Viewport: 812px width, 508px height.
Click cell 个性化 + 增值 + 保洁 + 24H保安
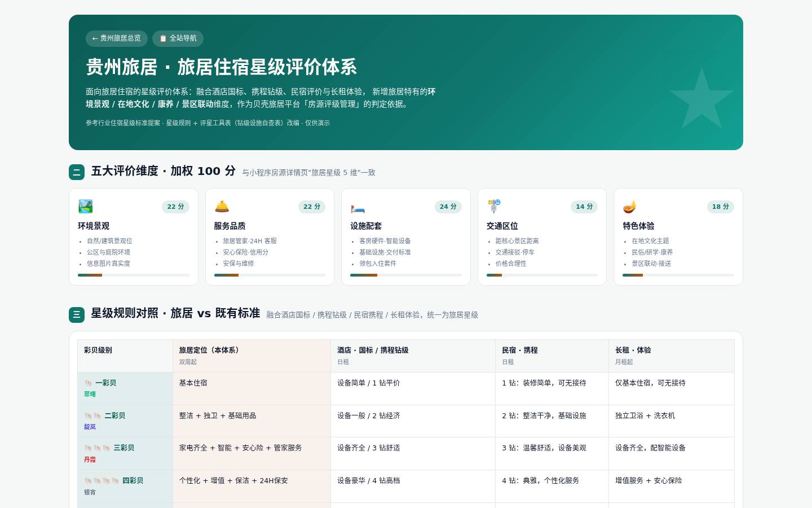tap(251, 486)
